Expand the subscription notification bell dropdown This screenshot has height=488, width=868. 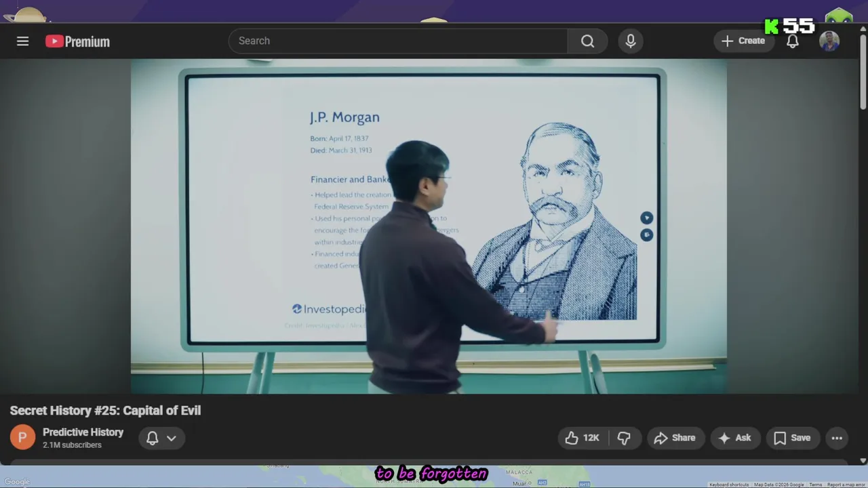pyautogui.click(x=162, y=438)
